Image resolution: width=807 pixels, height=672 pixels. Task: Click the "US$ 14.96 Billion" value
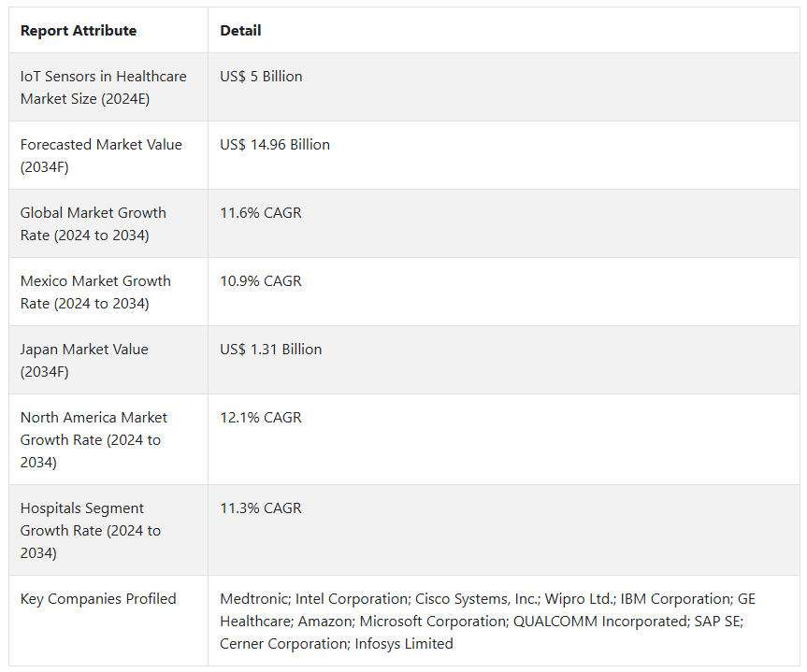275,145
